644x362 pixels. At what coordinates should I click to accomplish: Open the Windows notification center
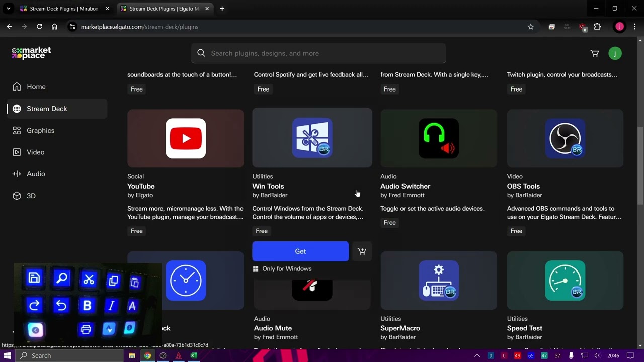630,356
